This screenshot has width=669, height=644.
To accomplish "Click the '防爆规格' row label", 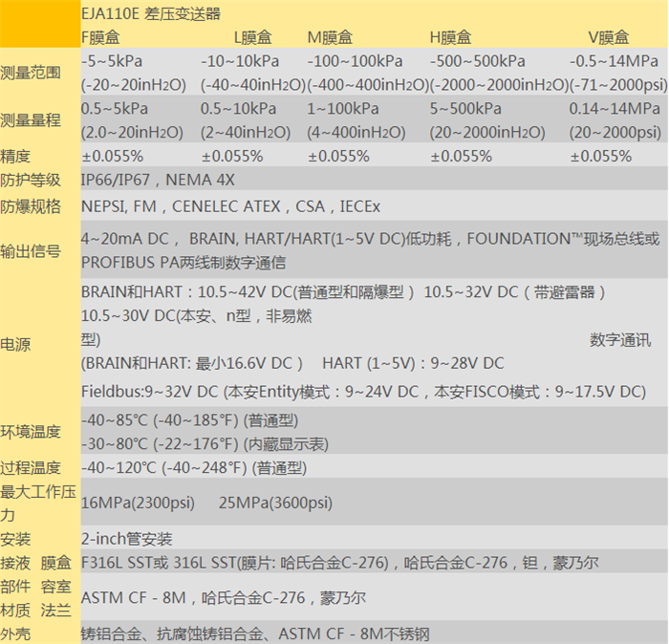I will 31,206.
